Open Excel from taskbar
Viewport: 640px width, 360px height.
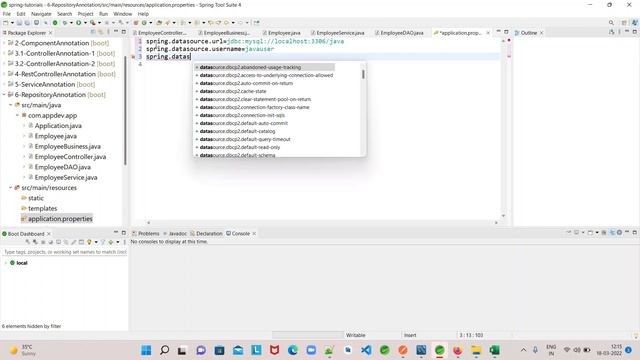tap(494, 350)
